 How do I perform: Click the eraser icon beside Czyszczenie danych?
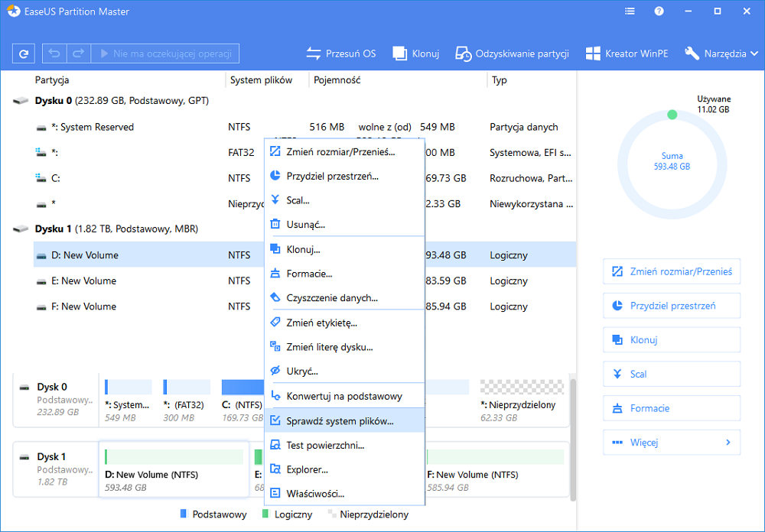coord(275,297)
